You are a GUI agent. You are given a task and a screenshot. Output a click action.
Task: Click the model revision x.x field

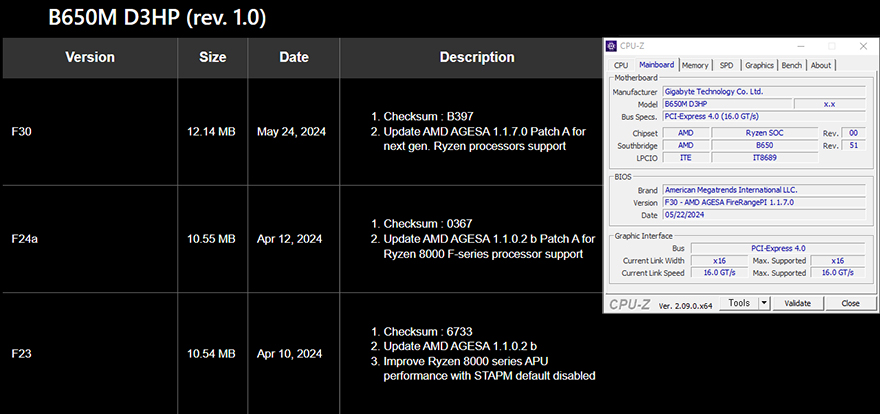click(829, 104)
